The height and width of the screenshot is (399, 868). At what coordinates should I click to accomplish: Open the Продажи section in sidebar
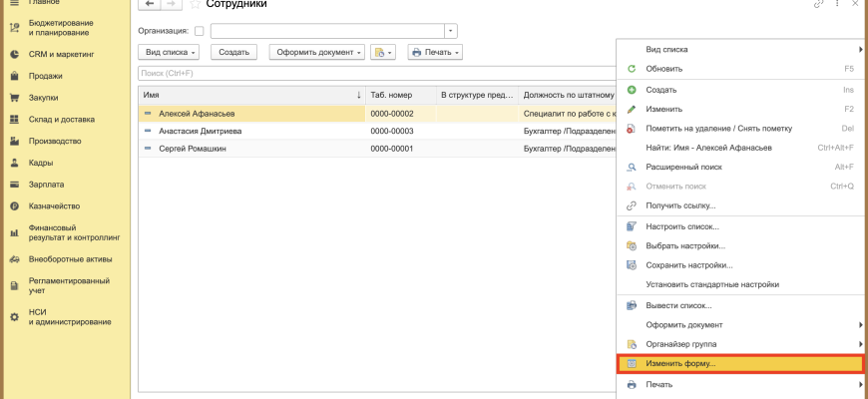coord(46,76)
